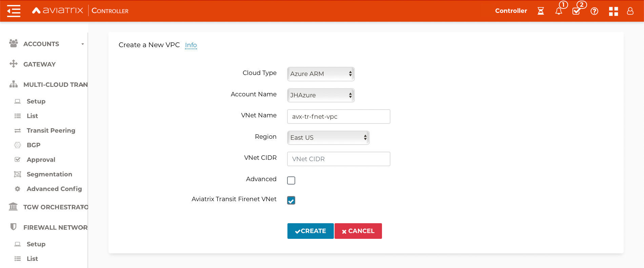Screen dimensions: 644x268
Task: Open the Region dropdown
Action: tap(328, 138)
